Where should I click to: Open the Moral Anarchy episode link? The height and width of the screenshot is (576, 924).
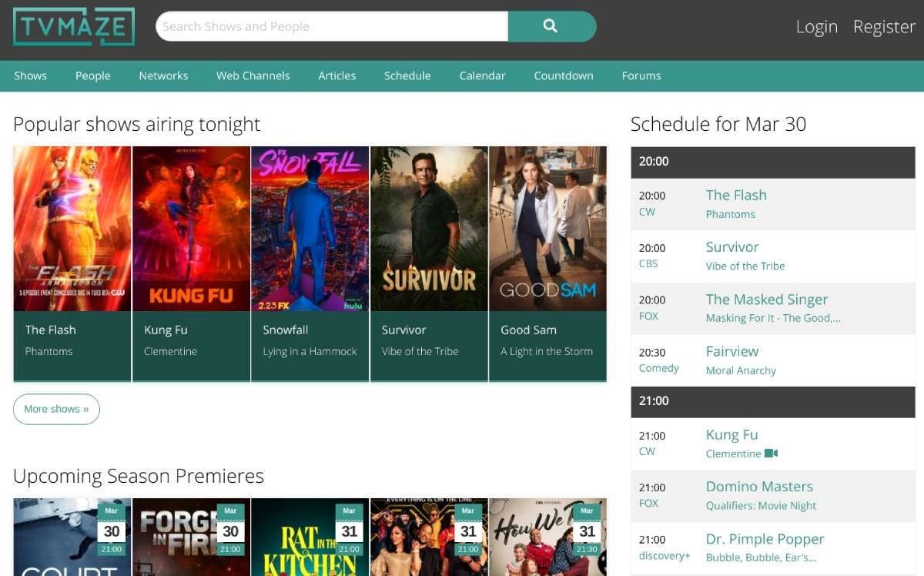741,370
